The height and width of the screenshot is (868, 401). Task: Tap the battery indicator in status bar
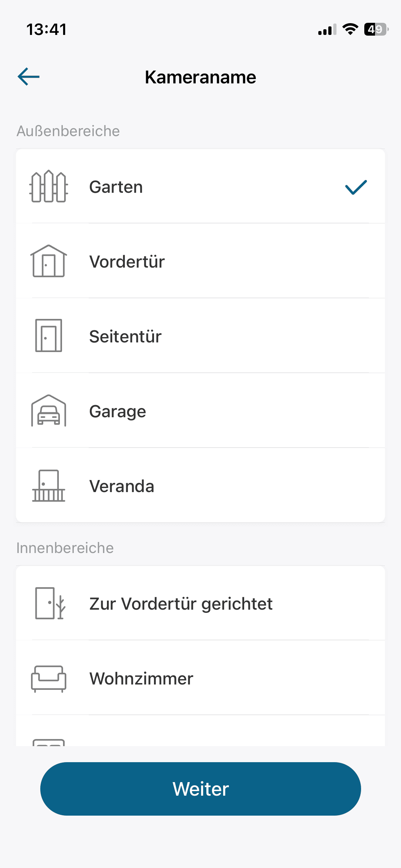pyautogui.click(x=376, y=29)
